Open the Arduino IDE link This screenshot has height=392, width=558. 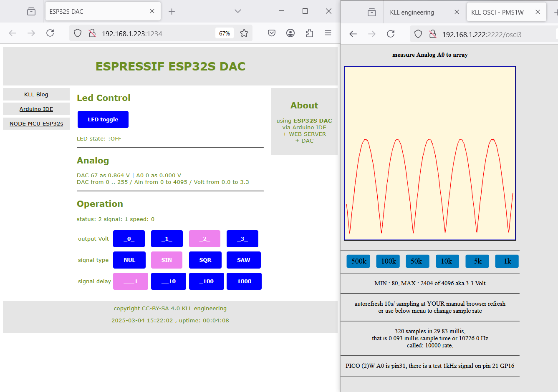tap(36, 109)
